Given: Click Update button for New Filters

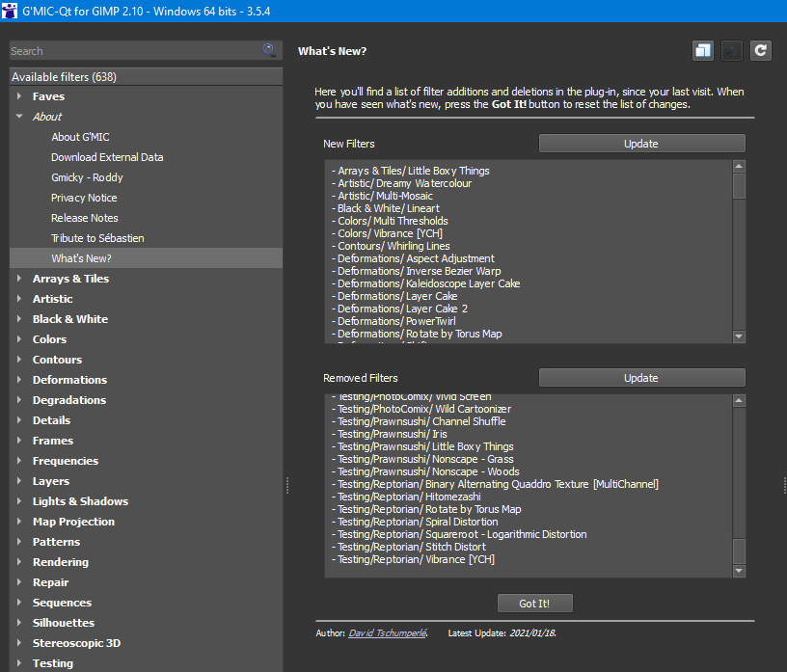Looking at the screenshot, I should tap(641, 143).
